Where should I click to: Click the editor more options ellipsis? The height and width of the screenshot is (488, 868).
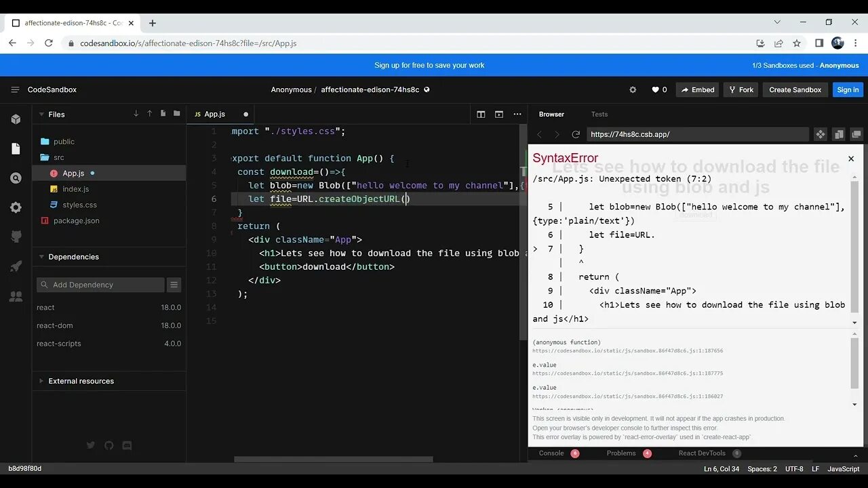517,115
